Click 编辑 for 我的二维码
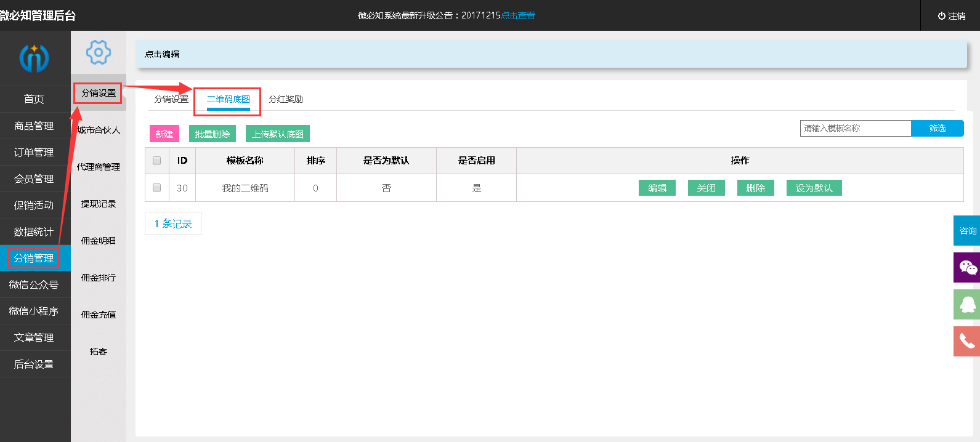 tap(657, 188)
